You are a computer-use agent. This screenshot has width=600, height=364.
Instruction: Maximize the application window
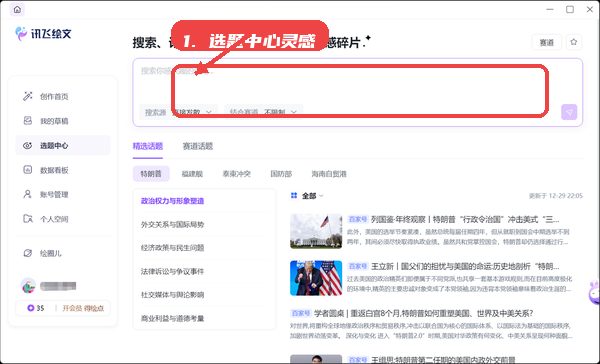[x=570, y=9]
